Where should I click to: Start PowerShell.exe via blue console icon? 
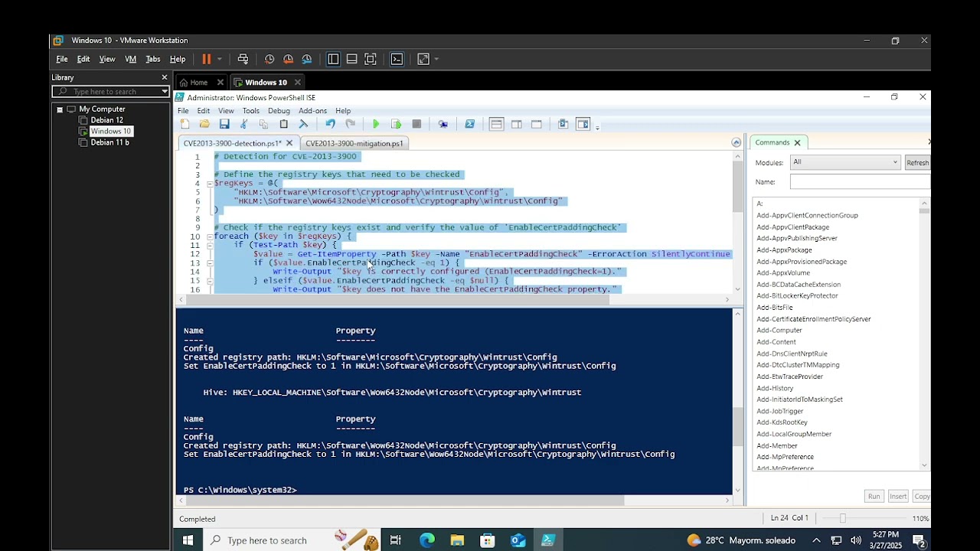pos(469,124)
